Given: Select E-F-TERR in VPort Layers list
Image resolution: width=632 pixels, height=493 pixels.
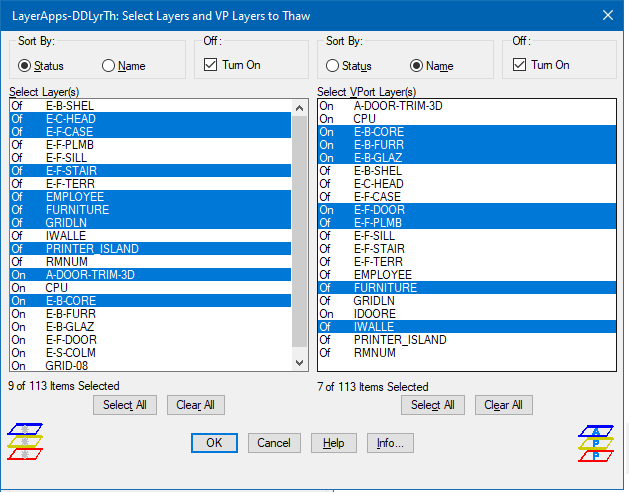Looking at the screenshot, I should pos(467,262).
